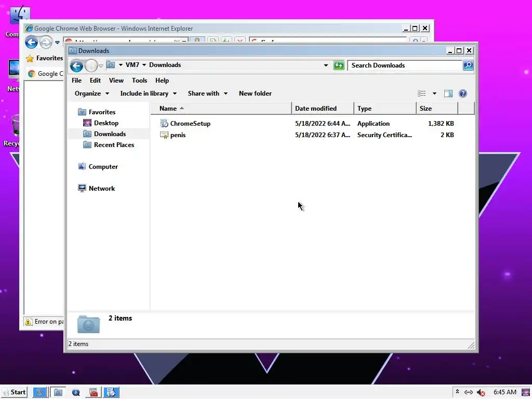Image resolution: width=532 pixels, height=399 pixels.
Task: Click the Forward arrow in Downloads window
Action: pyautogui.click(x=91, y=65)
